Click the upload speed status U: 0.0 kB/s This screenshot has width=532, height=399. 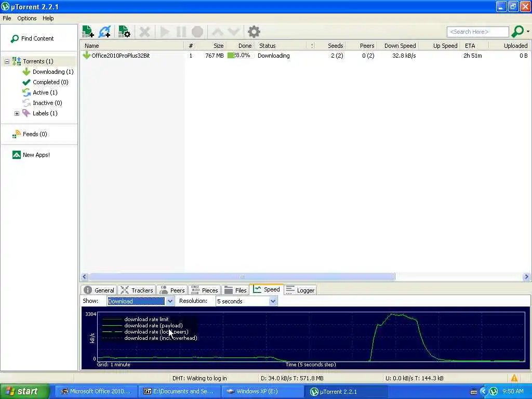(414, 378)
